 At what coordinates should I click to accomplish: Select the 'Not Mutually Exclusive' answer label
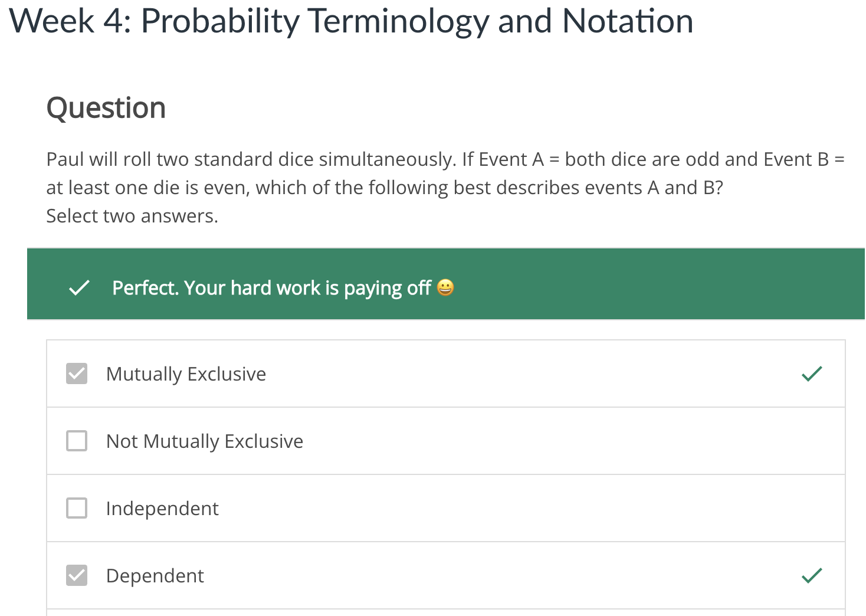pos(204,441)
